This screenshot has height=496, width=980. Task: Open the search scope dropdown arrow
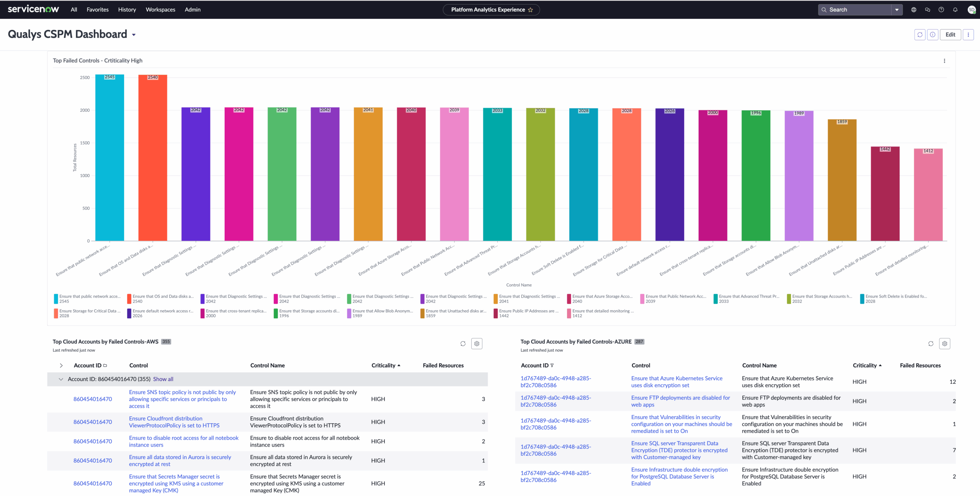coord(897,10)
